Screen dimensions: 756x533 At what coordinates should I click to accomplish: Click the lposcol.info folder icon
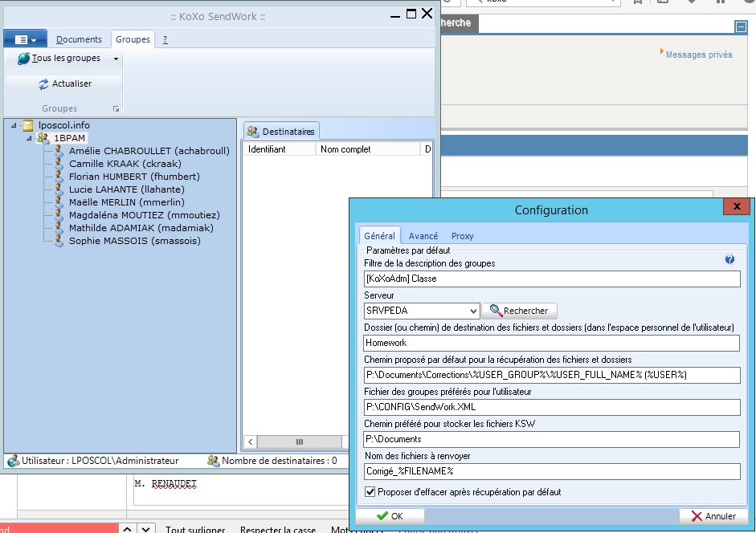28,125
